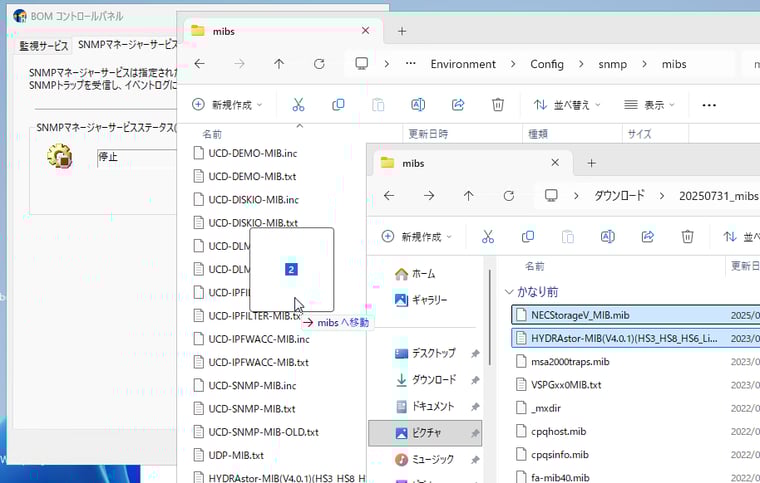
Task: Expand chevron after Environment in breadcrumb
Action: click(513, 64)
